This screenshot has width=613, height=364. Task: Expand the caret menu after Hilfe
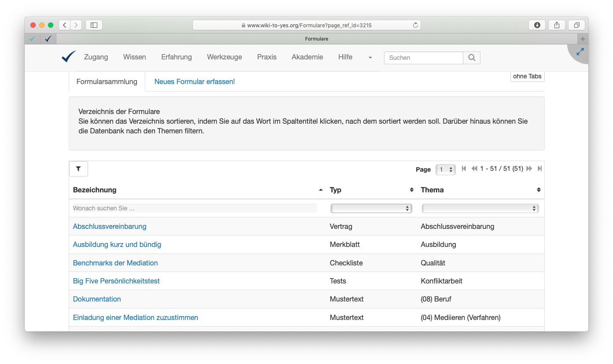(370, 58)
